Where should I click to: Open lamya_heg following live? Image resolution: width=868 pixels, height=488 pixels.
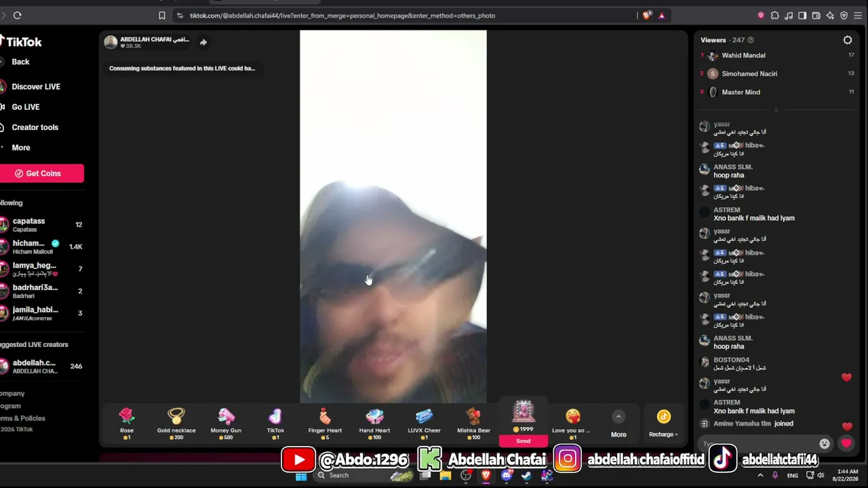tap(42, 269)
